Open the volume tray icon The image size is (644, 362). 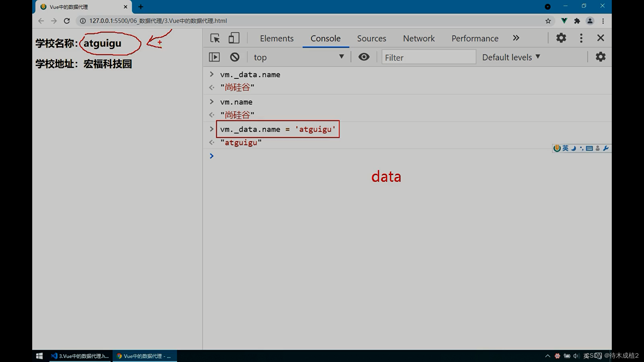coord(576,356)
